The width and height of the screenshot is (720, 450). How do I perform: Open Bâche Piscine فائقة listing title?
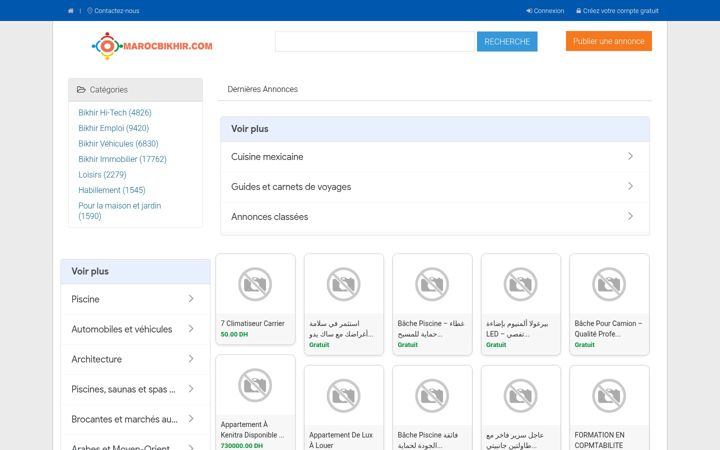(x=428, y=440)
